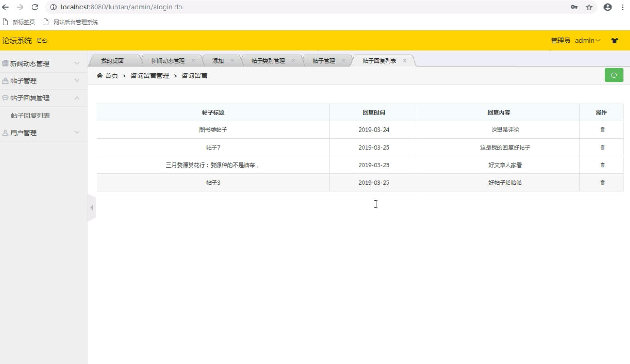Collapse the 帖子回复管理 sidebar menu

44,98
